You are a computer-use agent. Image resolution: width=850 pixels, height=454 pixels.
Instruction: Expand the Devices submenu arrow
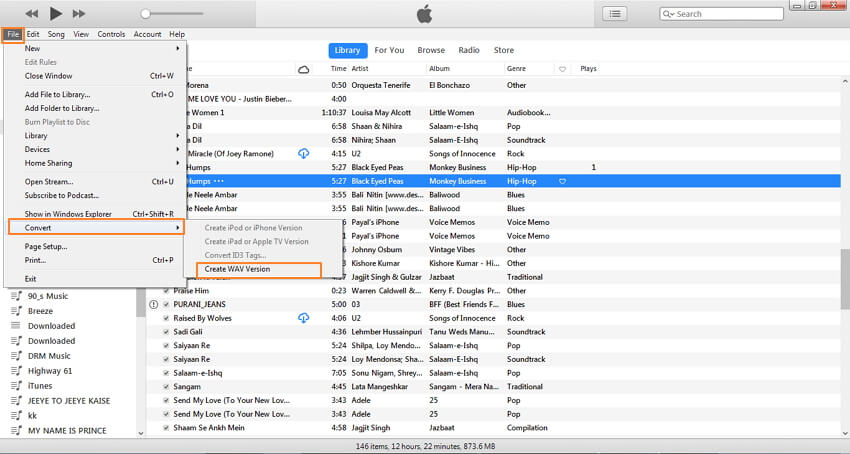click(x=177, y=149)
